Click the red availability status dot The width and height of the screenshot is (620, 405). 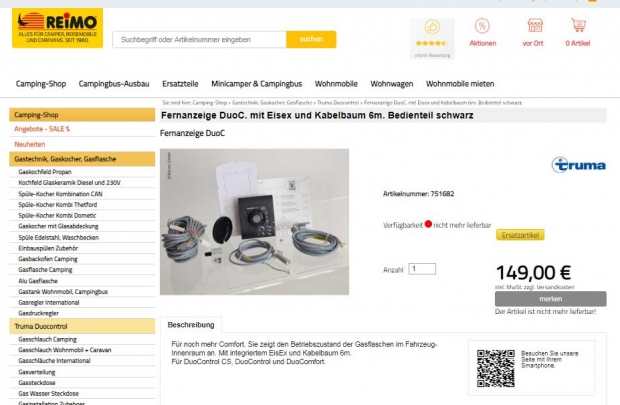click(428, 224)
